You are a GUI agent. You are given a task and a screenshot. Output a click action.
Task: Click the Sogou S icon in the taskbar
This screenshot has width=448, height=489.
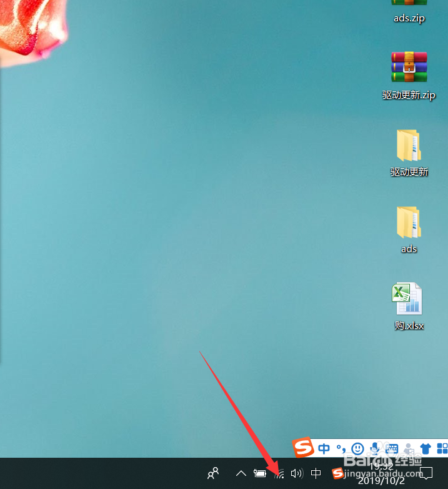point(337,473)
